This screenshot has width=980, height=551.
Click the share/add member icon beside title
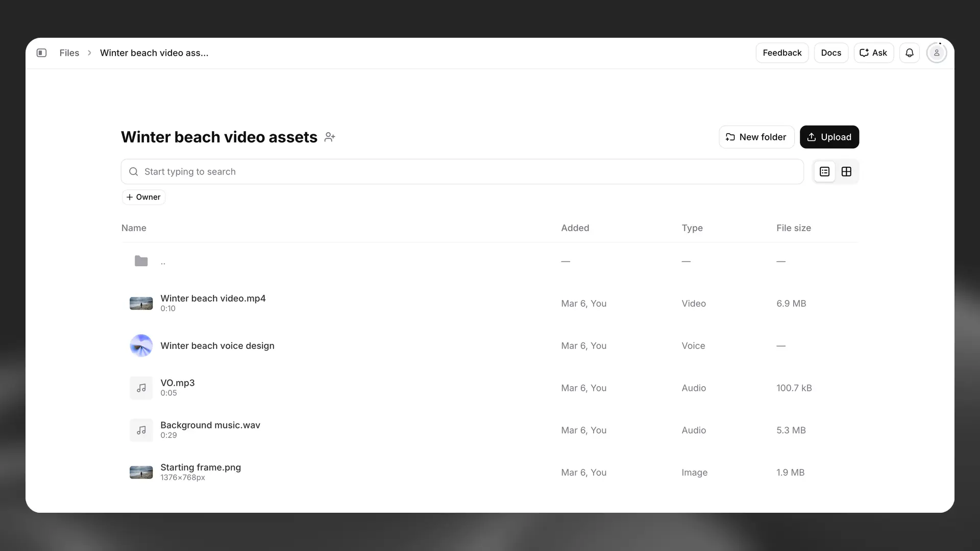pos(329,137)
